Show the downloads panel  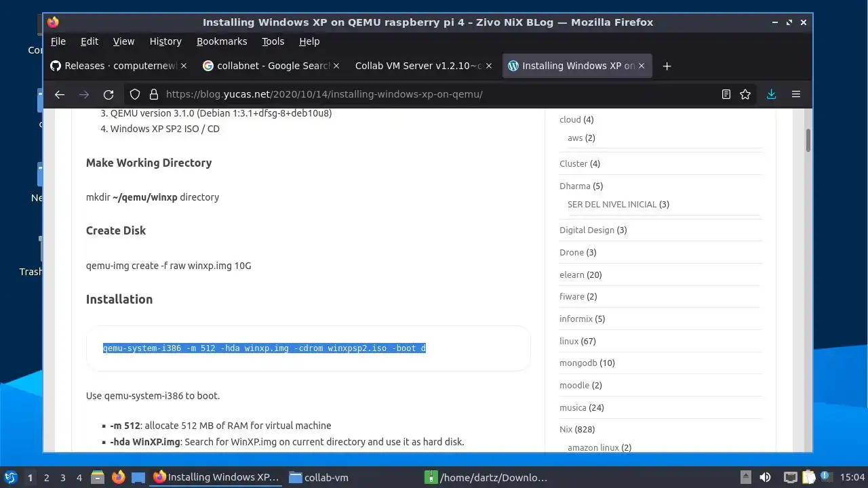771,94
